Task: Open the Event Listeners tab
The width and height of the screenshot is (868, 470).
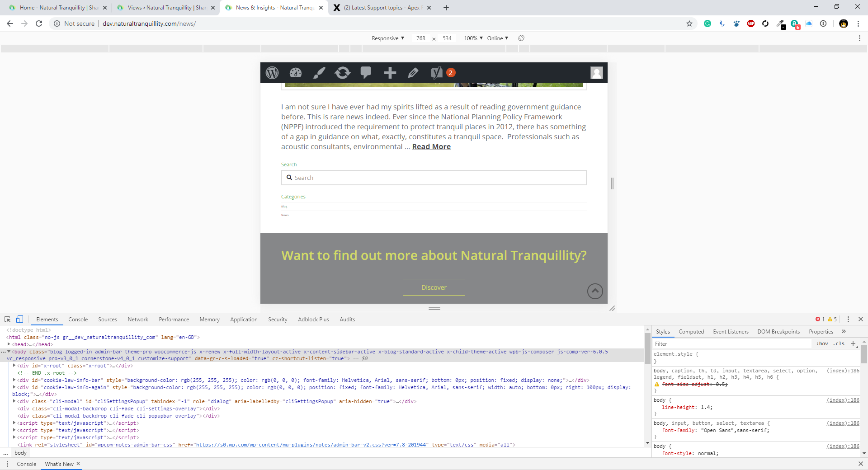Action: tap(731, 332)
